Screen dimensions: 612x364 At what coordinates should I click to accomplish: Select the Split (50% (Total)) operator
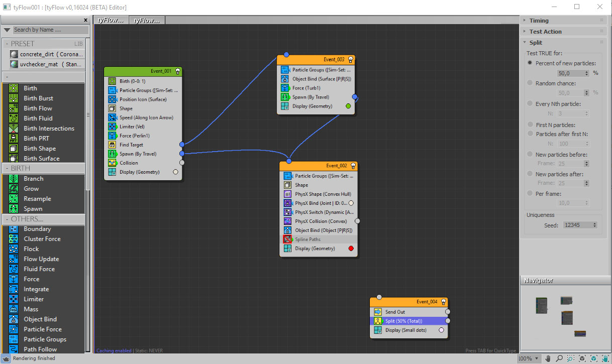pyautogui.click(x=409, y=321)
